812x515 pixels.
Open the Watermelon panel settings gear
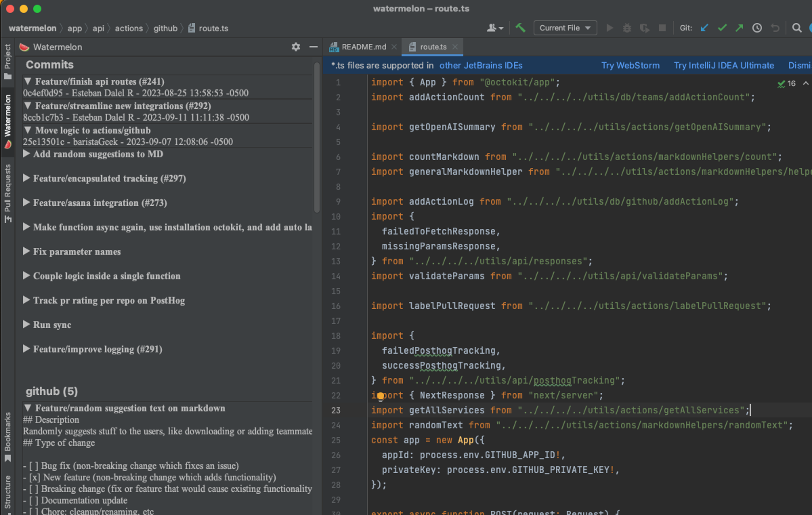pyautogui.click(x=296, y=47)
